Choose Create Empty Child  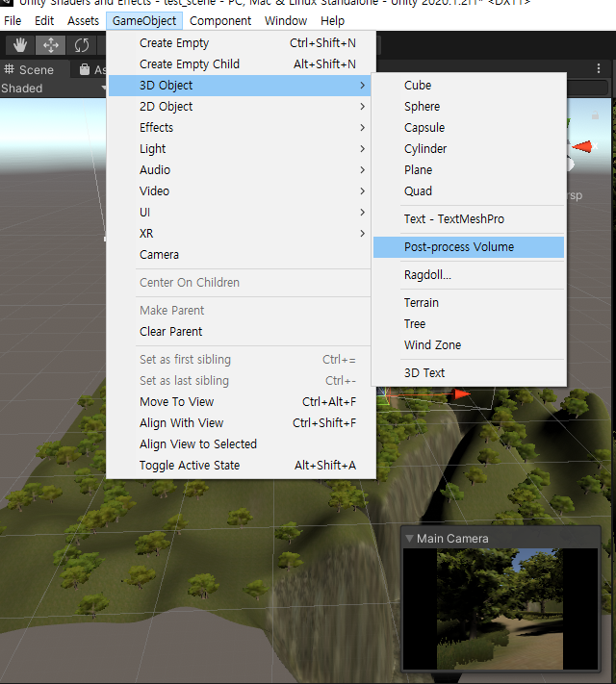tap(240, 64)
